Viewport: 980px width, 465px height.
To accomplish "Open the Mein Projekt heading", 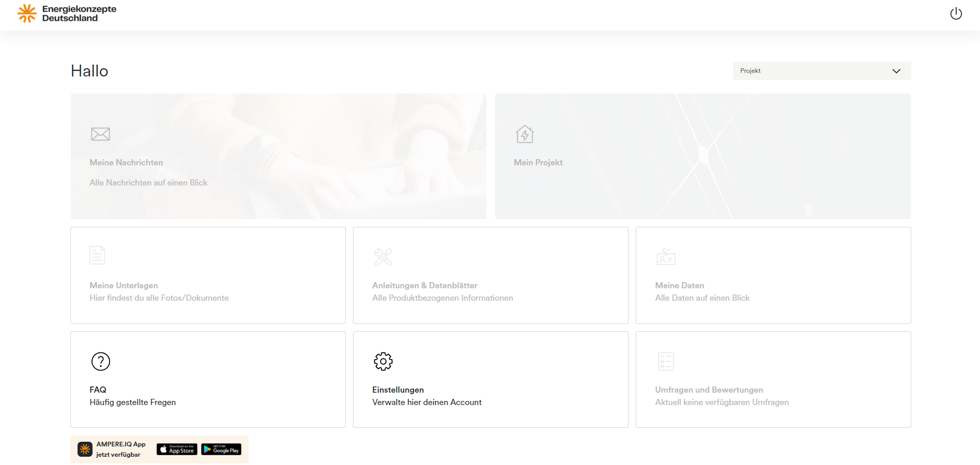I will (x=538, y=163).
